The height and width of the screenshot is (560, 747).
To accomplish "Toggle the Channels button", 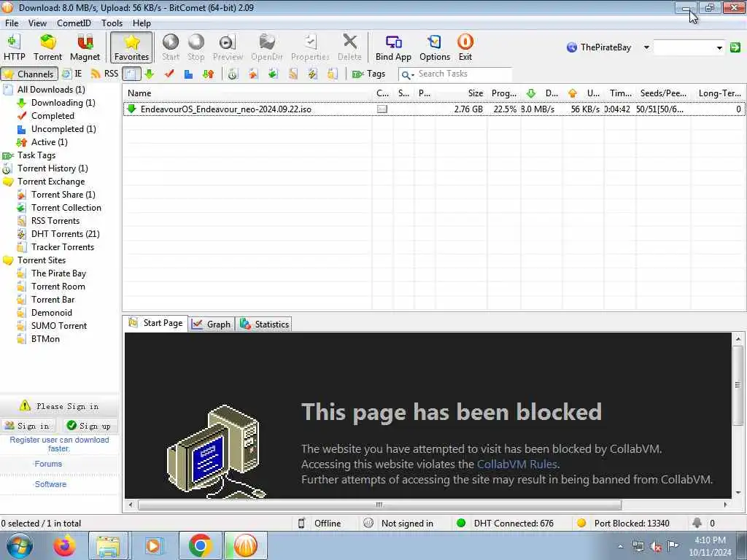I will coord(29,74).
